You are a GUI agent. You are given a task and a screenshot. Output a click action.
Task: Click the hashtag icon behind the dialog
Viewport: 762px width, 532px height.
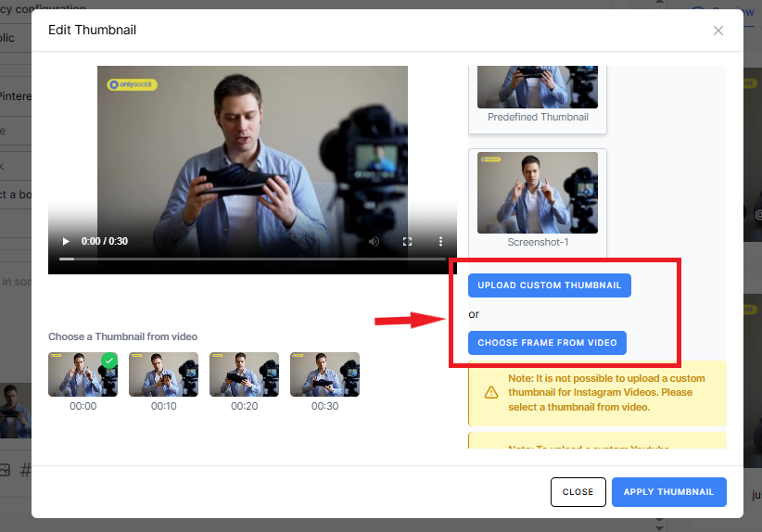[x=26, y=470]
